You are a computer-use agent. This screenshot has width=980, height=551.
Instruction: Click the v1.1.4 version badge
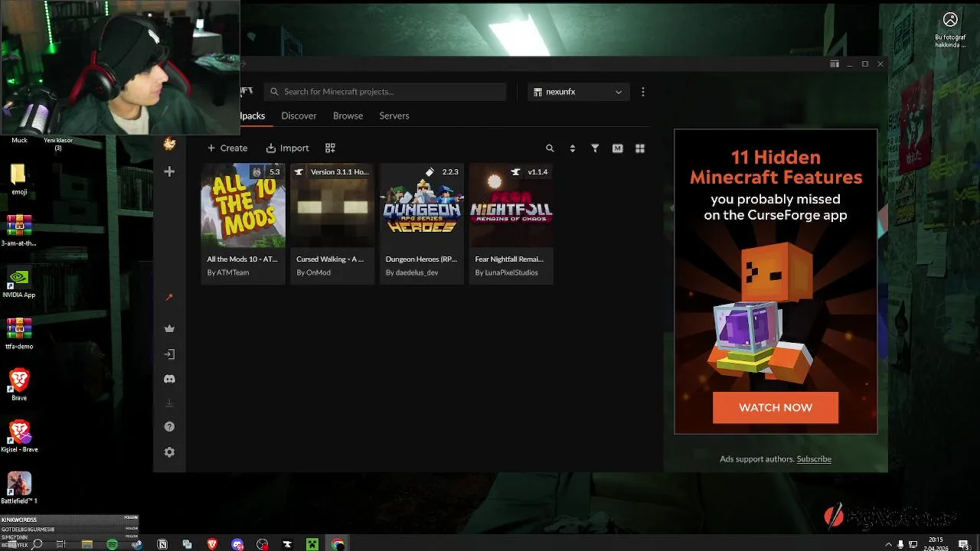530,172
